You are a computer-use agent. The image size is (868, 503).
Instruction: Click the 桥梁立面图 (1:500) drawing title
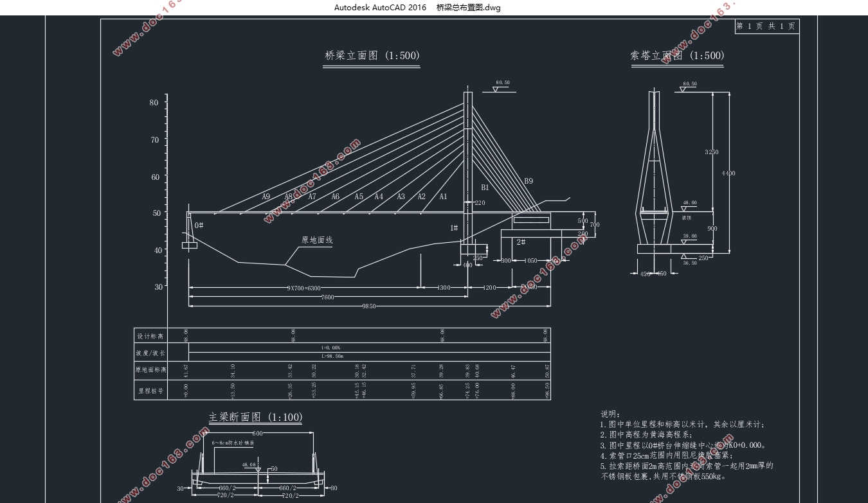(x=372, y=56)
